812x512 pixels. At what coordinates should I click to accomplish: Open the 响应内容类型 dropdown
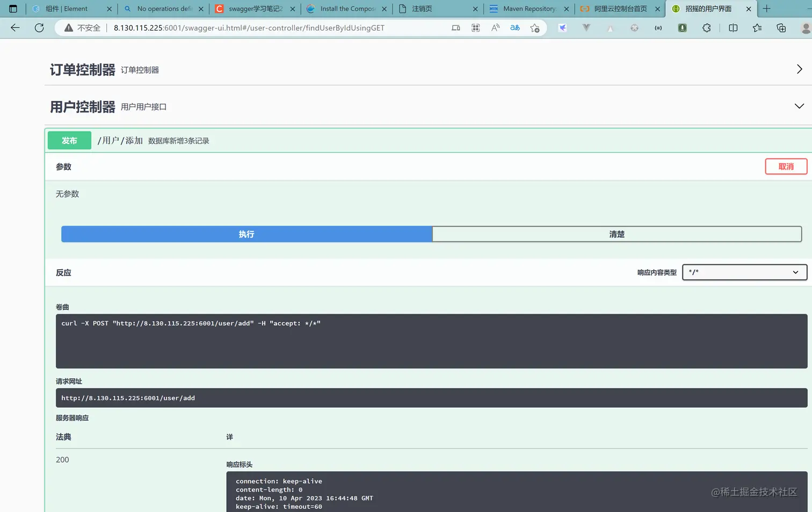(x=744, y=272)
